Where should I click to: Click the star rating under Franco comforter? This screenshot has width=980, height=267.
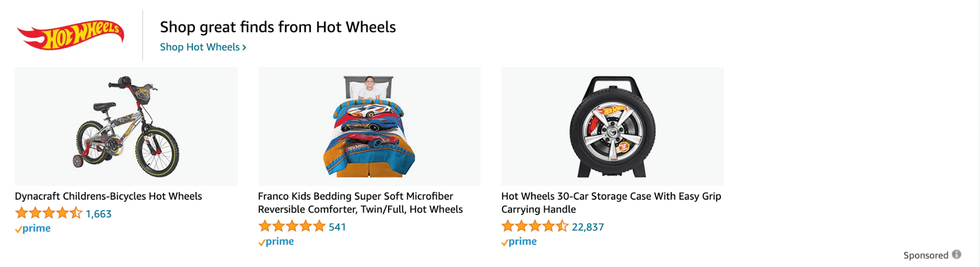[292, 226]
